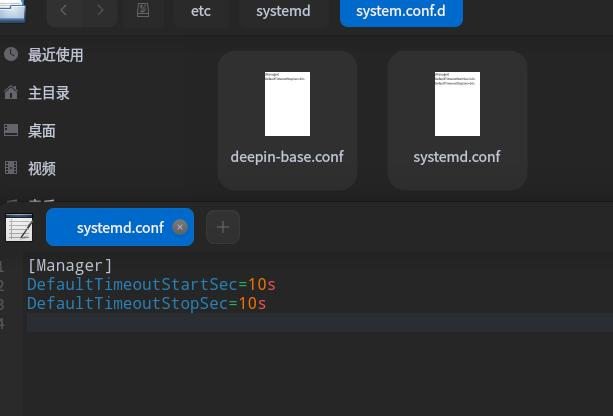Select the deepin-base.conf file thumbnail
Viewport: 613px width, 416px height.
(287, 104)
